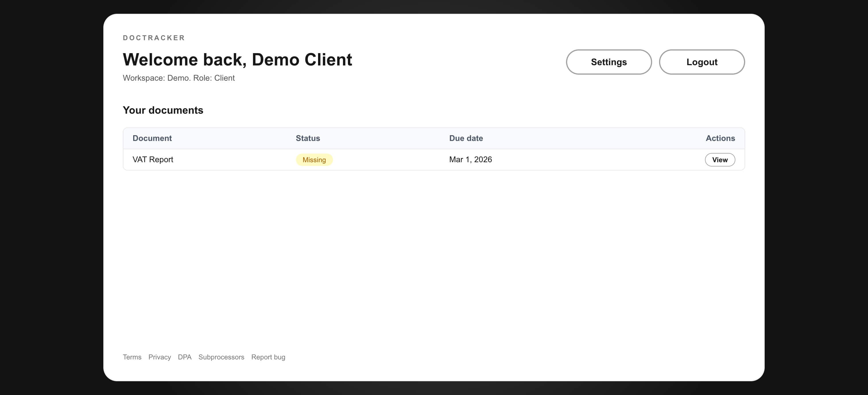The height and width of the screenshot is (395, 868).
Task: Sort documents by the Document column
Action: [x=152, y=138]
